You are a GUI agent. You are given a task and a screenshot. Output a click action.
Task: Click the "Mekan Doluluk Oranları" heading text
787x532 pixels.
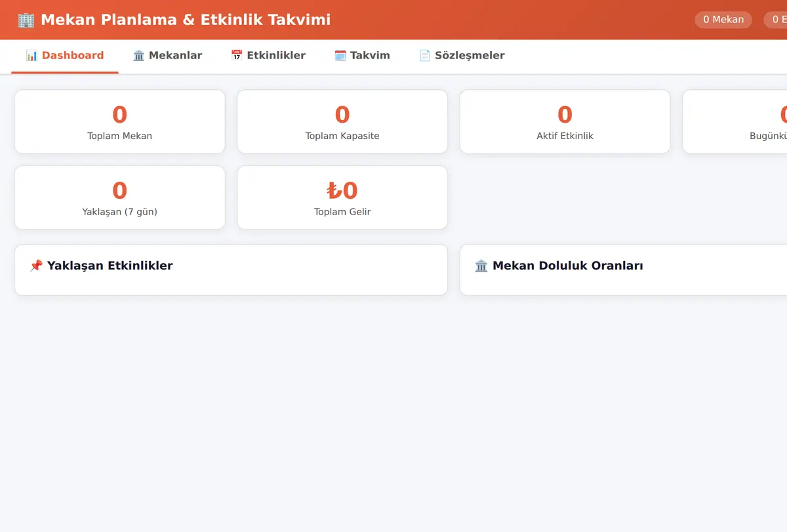[568, 266]
